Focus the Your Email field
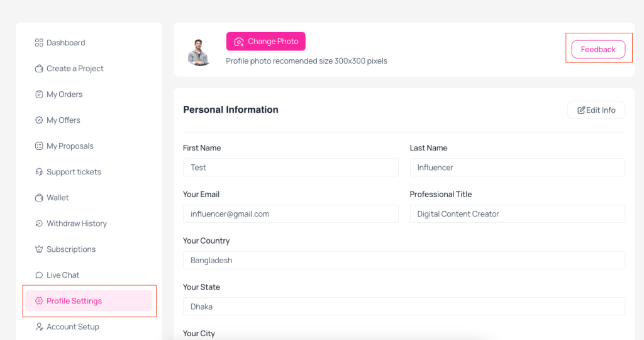The height and width of the screenshot is (340, 644). click(291, 214)
